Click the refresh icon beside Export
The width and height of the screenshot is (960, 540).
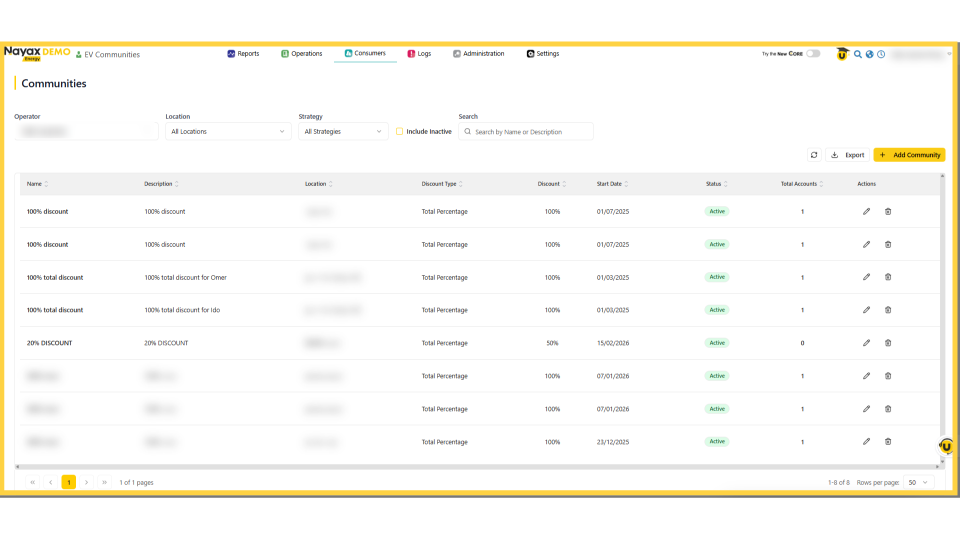click(x=814, y=155)
